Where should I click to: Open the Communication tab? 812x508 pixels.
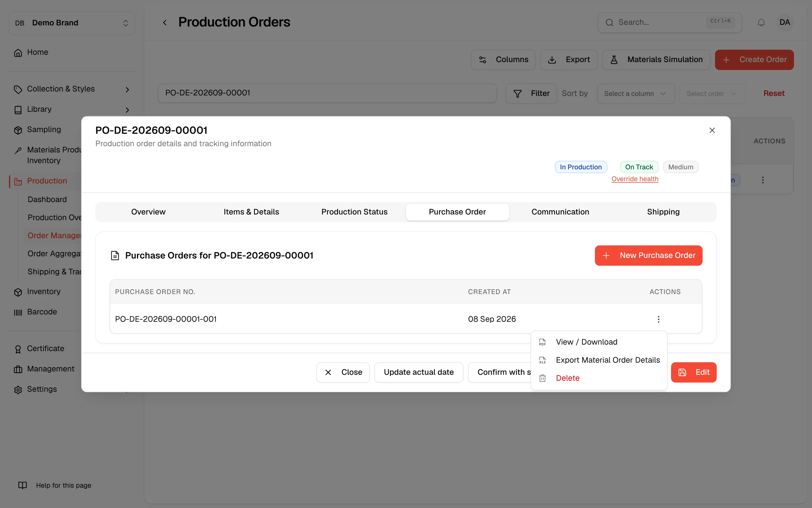(x=560, y=212)
